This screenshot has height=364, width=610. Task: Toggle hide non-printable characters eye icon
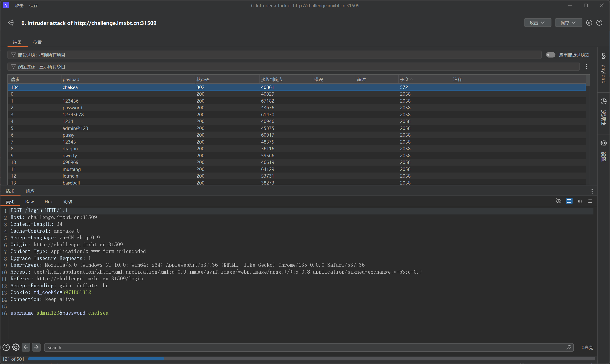558,201
